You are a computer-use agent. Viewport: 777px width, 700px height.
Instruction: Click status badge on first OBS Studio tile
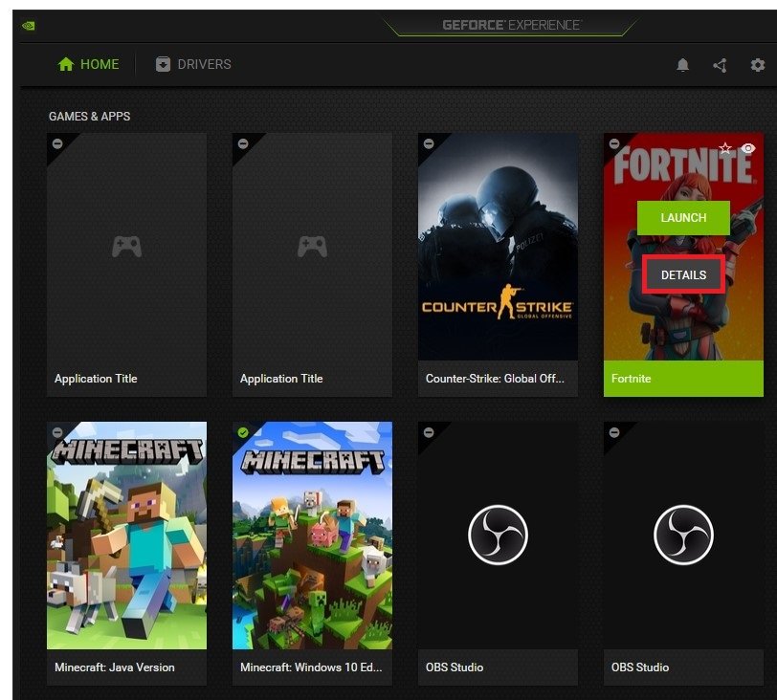point(428,432)
